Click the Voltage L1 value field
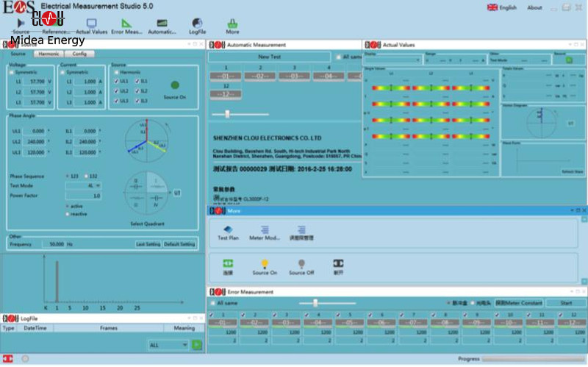Image resolution: width=588 pixels, height=367 pixels. 35,82
